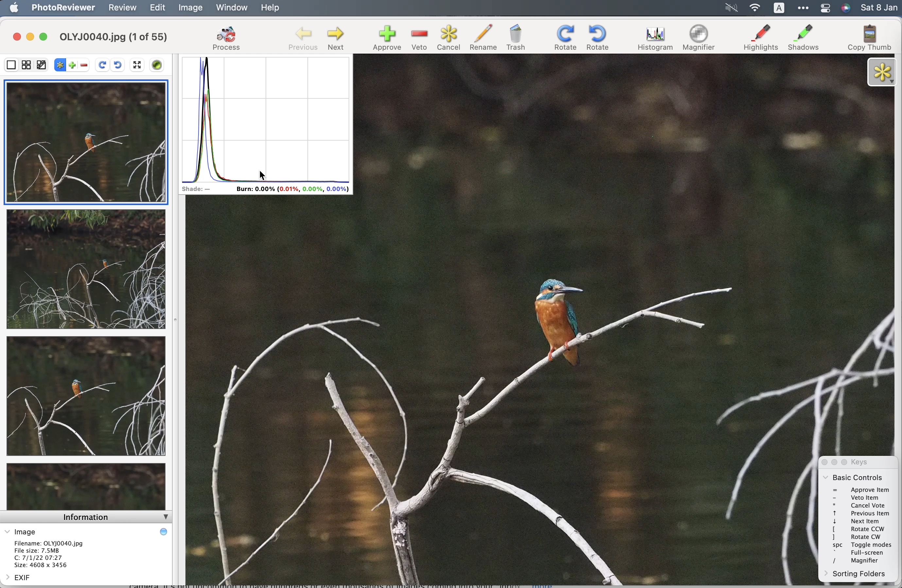
Task: Click the small green color-picker button
Action: tap(157, 65)
